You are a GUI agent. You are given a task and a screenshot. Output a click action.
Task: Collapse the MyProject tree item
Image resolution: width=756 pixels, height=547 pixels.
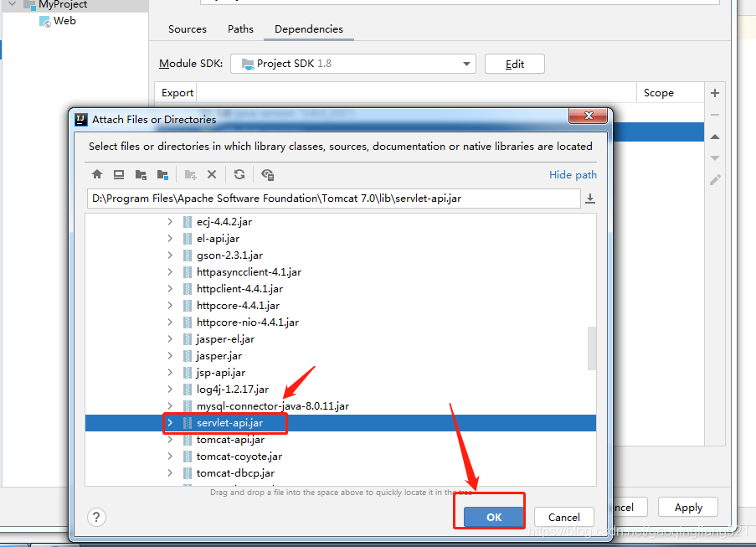pyautogui.click(x=11, y=5)
